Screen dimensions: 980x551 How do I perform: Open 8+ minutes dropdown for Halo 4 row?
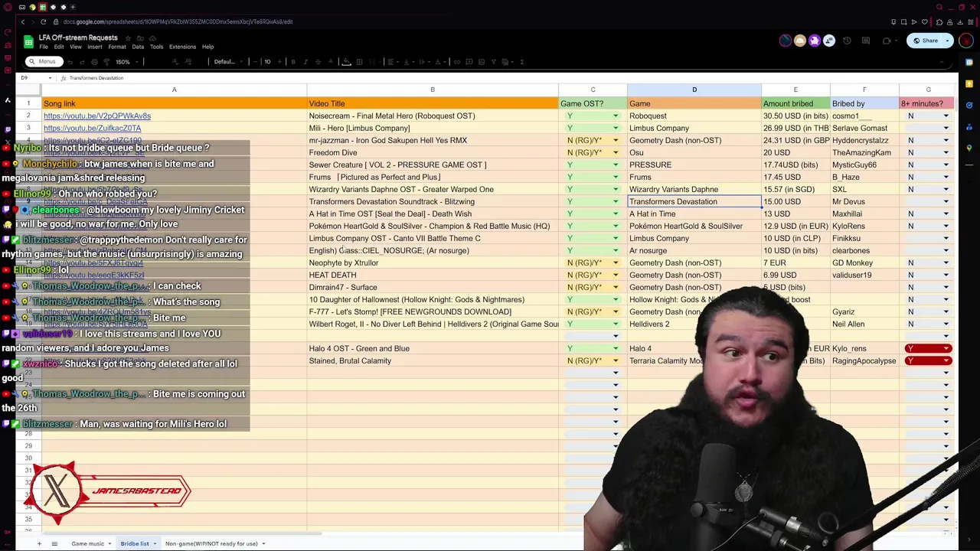pyautogui.click(x=947, y=348)
